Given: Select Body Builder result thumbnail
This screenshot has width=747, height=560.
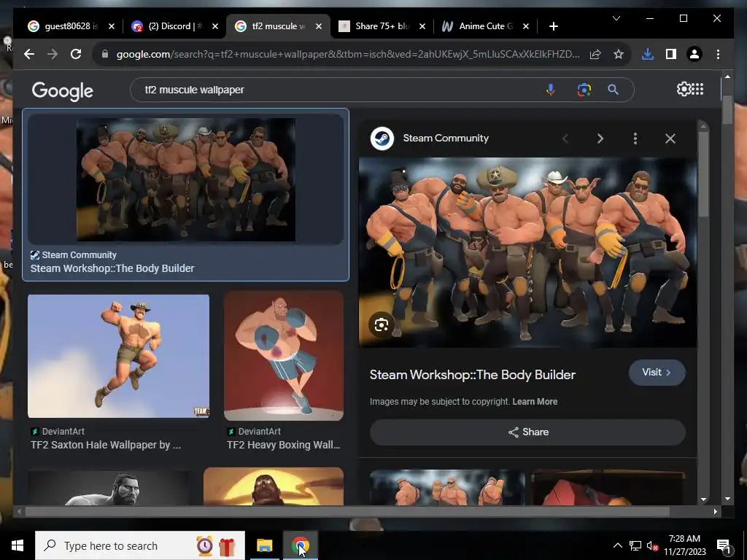Looking at the screenshot, I should [x=186, y=179].
